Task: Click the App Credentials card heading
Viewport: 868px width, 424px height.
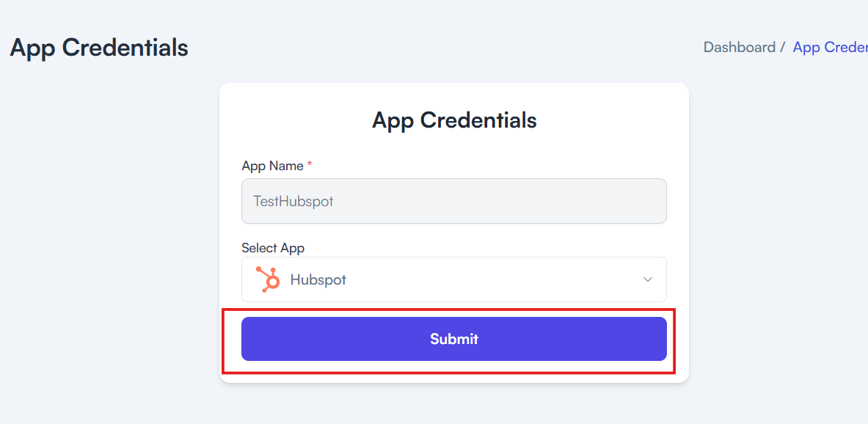Action: 454,120
